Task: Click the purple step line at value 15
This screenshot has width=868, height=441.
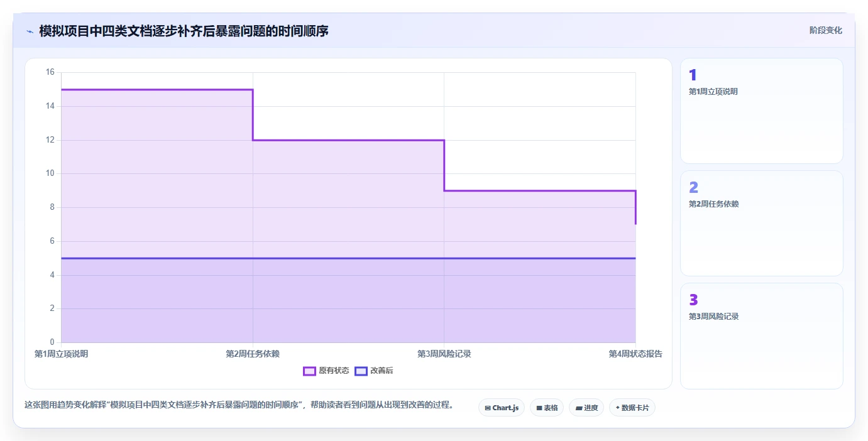Action: point(157,89)
